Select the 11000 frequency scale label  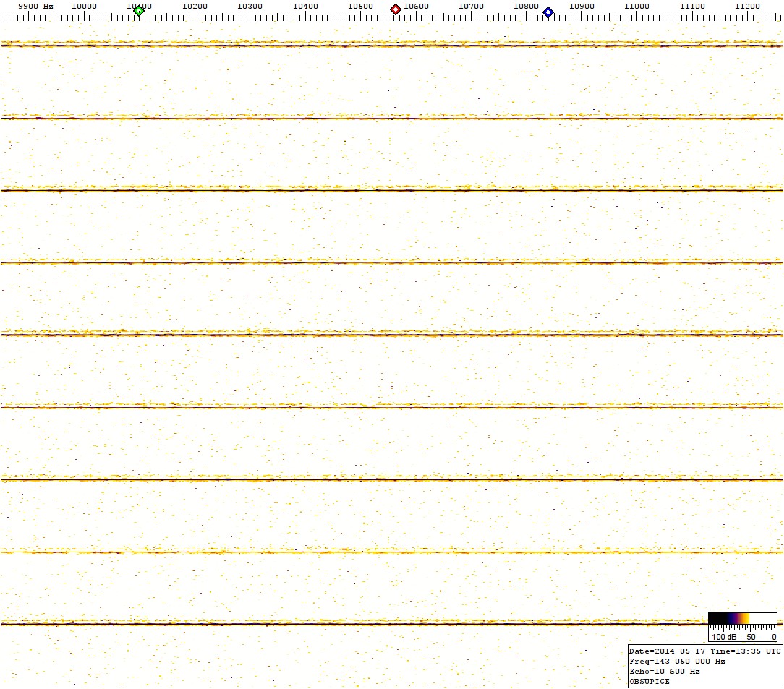(x=636, y=6)
